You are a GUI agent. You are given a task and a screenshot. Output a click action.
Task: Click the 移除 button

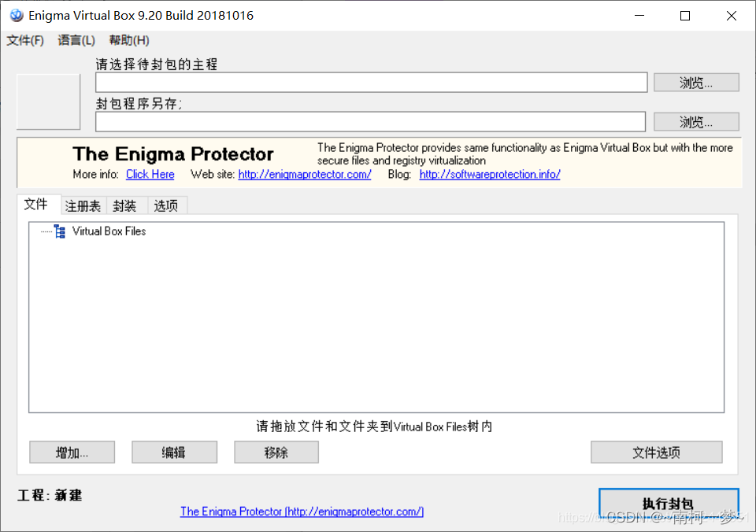(276, 452)
